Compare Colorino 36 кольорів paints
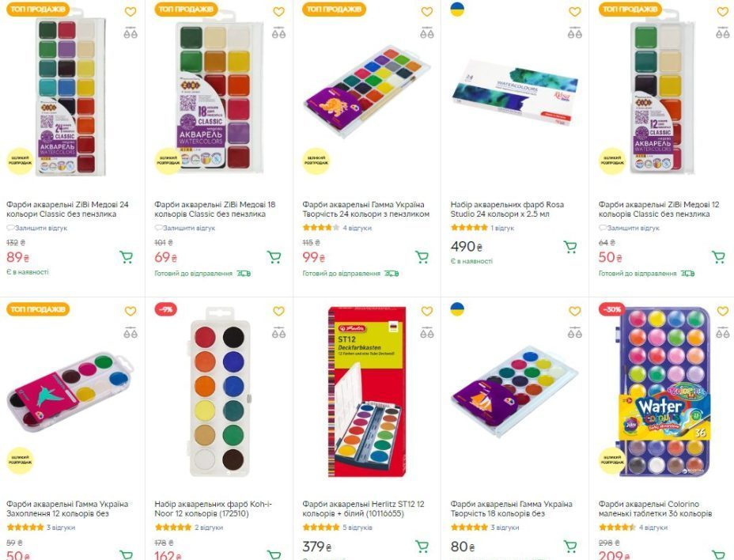The height and width of the screenshot is (560, 734). tap(722, 333)
